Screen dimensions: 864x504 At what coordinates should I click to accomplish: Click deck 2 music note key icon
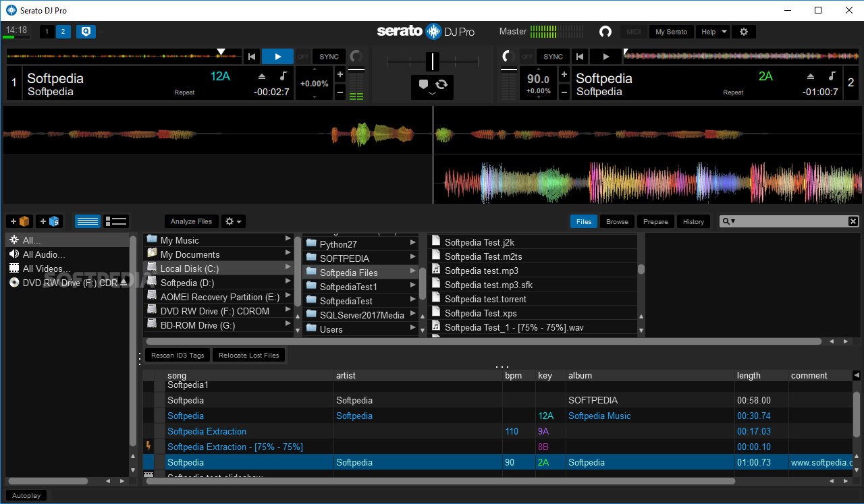pyautogui.click(x=832, y=76)
